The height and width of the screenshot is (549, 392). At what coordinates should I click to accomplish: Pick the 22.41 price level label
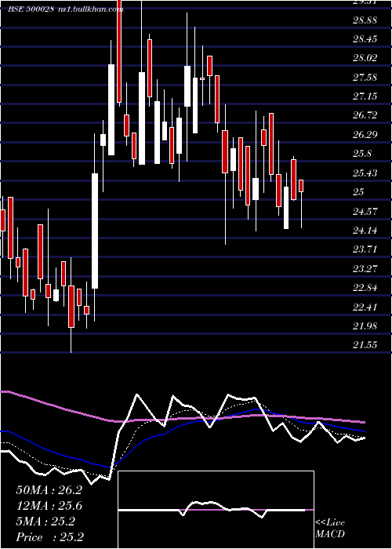[365, 307]
